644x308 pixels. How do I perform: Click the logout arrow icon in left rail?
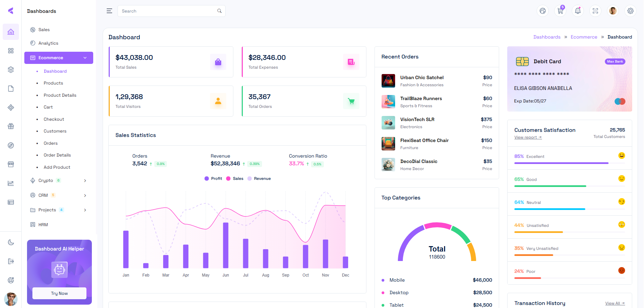pos(11,261)
